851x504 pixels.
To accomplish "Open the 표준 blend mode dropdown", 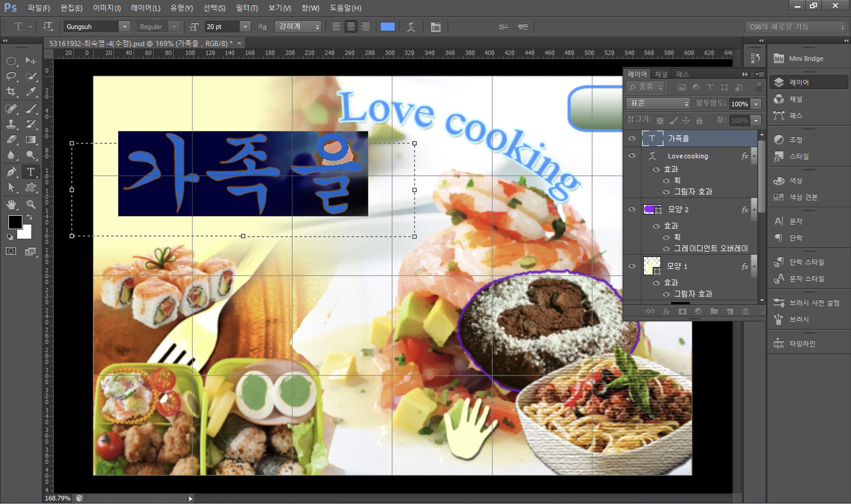I will click(658, 103).
